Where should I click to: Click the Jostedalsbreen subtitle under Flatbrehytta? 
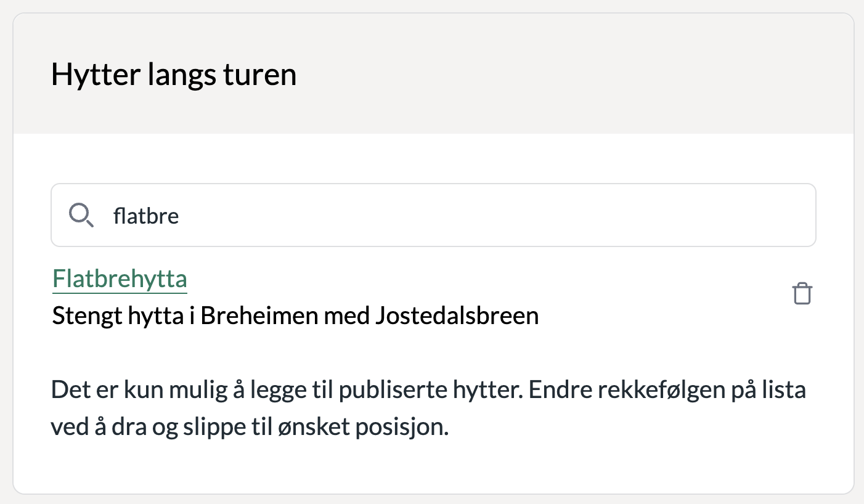[x=295, y=316]
